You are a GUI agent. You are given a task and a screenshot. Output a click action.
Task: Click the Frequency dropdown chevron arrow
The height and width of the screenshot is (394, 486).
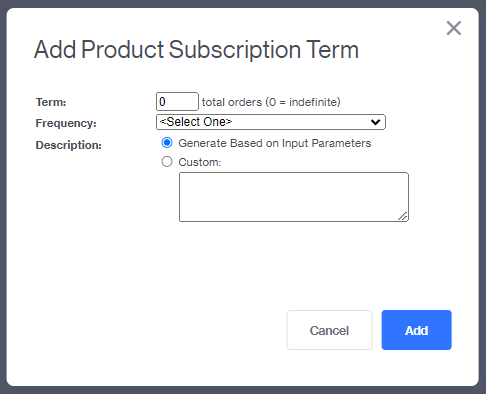coord(375,122)
